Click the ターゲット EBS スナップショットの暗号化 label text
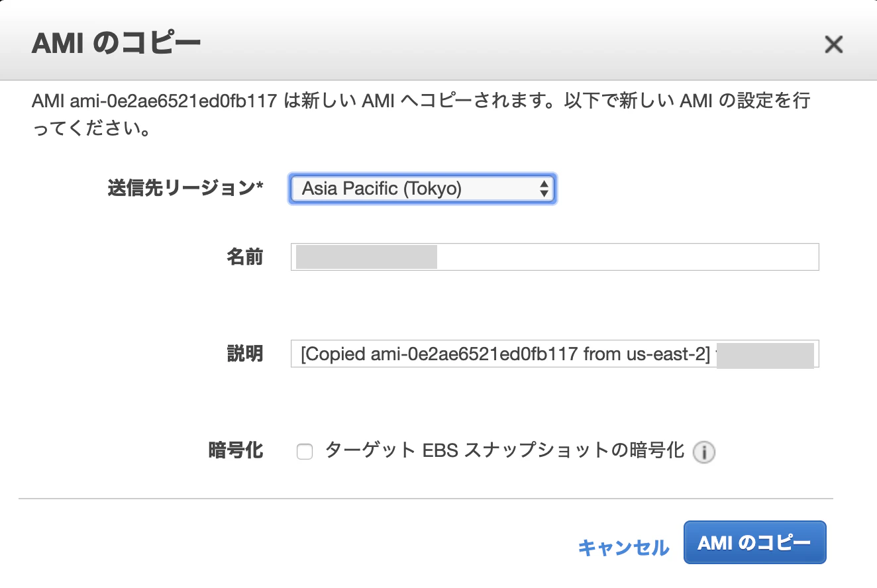 pyautogui.click(x=505, y=451)
